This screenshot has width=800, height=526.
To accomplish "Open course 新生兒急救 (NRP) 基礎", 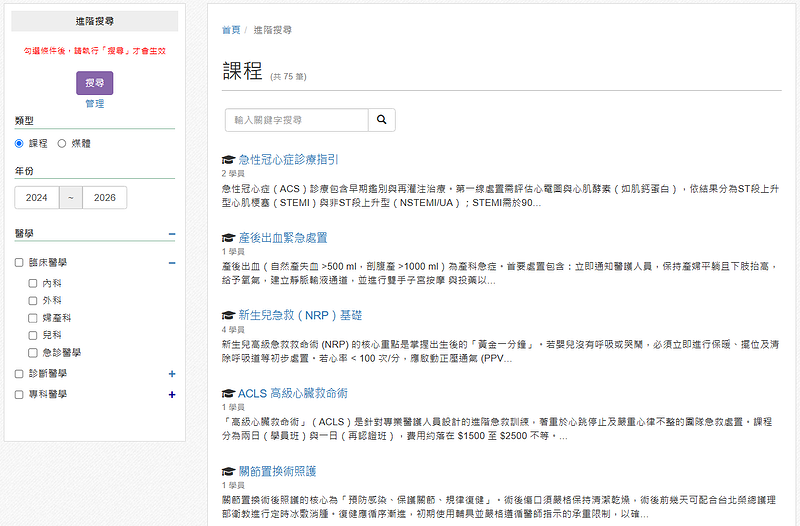I will [300, 315].
